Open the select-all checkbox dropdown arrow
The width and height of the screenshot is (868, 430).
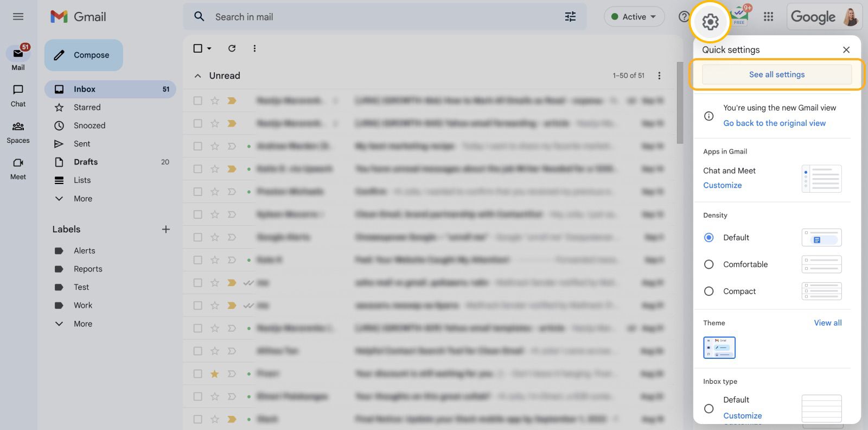pos(209,48)
